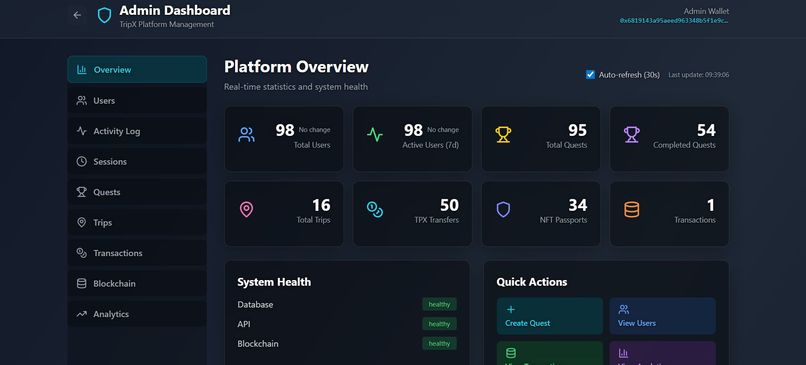Click the green pulse icon on Active Users card

(375, 135)
